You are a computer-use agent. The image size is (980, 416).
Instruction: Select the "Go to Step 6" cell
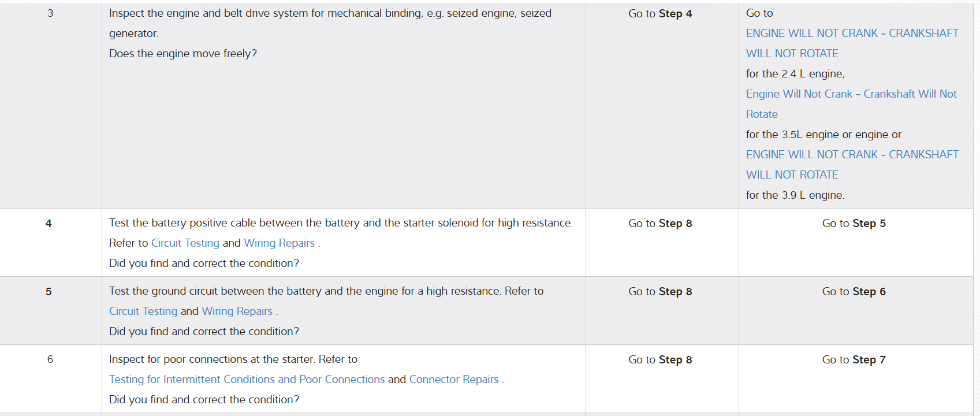(x=854, y=292)
